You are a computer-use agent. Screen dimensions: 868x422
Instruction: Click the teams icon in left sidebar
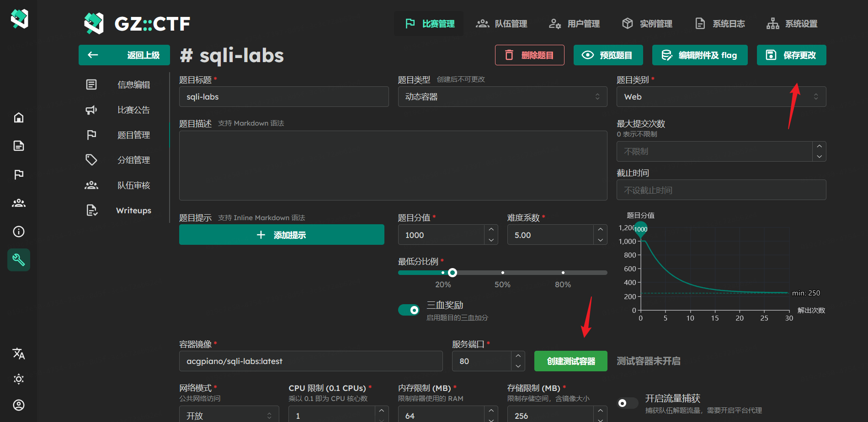19,203
